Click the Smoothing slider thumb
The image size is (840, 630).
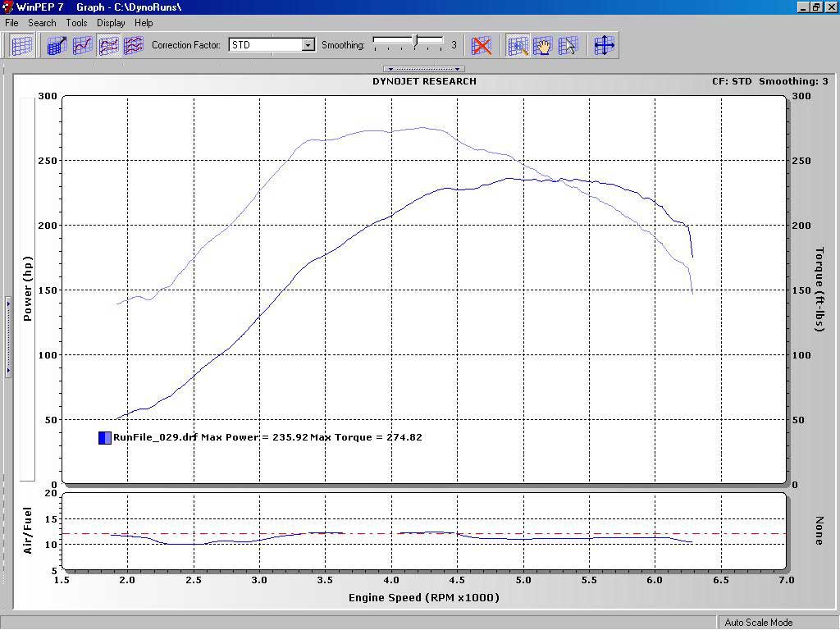415,40
